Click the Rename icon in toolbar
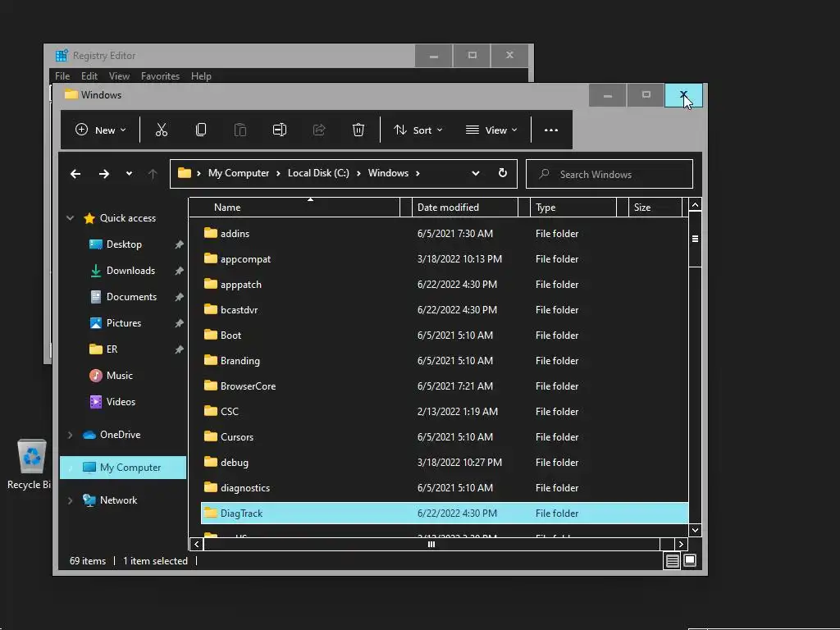This screenshot has height=630, width=840. (x=280, y=130)
